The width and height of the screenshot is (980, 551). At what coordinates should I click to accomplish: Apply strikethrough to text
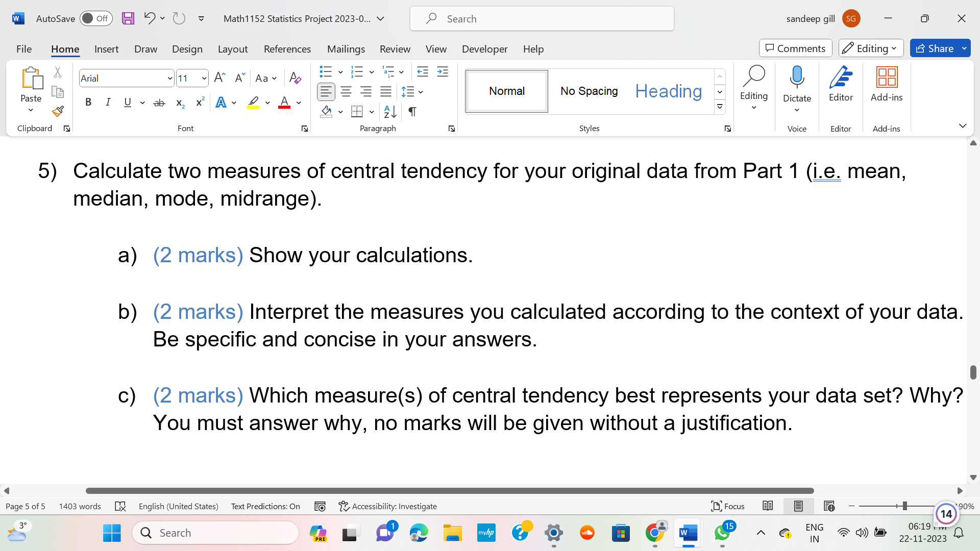(x=159, y=103)
